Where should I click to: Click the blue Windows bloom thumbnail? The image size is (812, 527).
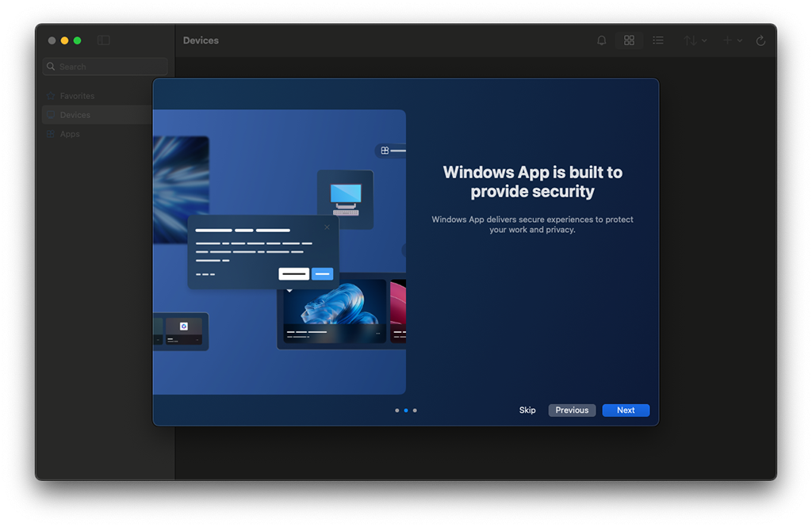335,311
